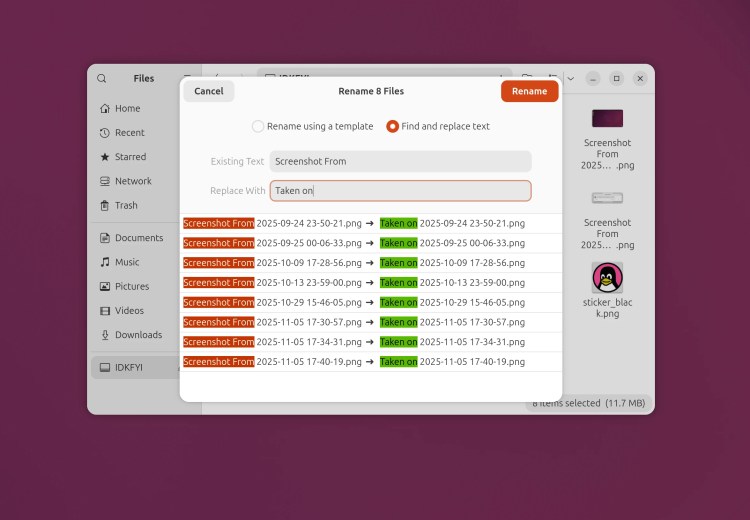Open Pictures in the sidebar
750x520 pixels.
132,286
